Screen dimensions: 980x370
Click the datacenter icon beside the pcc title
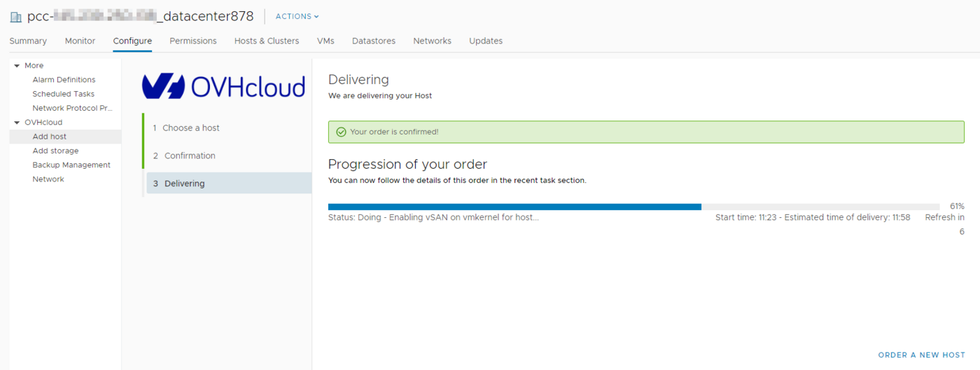click(15, 17)
